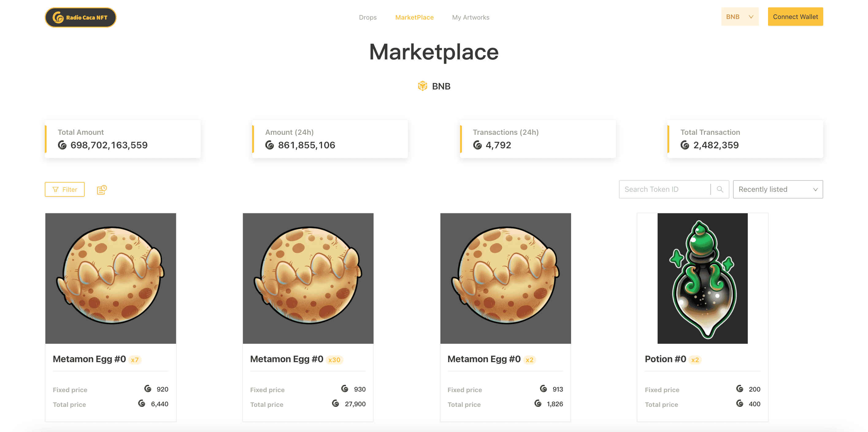This screenshot has width=868, height=432.
Task: Select the MarketPlace tab
Action: pos(414,17)
